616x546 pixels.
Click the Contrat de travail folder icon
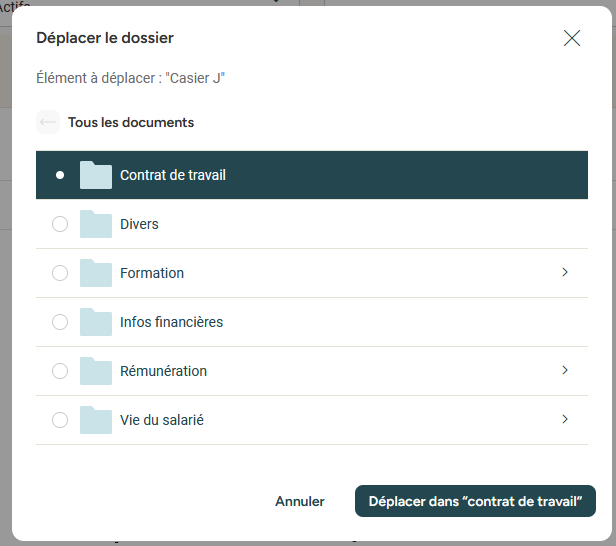click(x=96, y=175)
